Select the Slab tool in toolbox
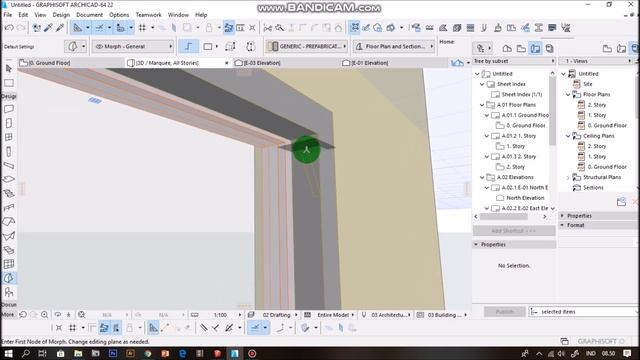Viewport: 640px width, 360px height. point(9,180)
